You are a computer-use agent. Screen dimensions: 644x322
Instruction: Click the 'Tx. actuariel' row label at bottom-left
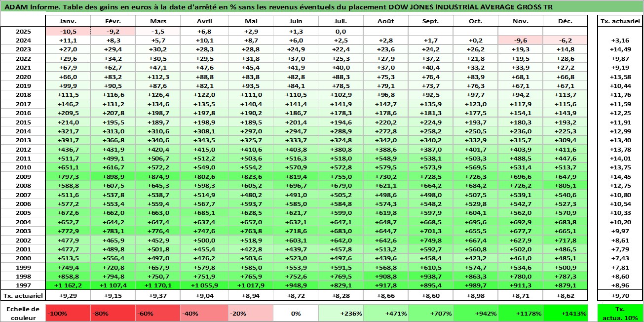point(23,295)
